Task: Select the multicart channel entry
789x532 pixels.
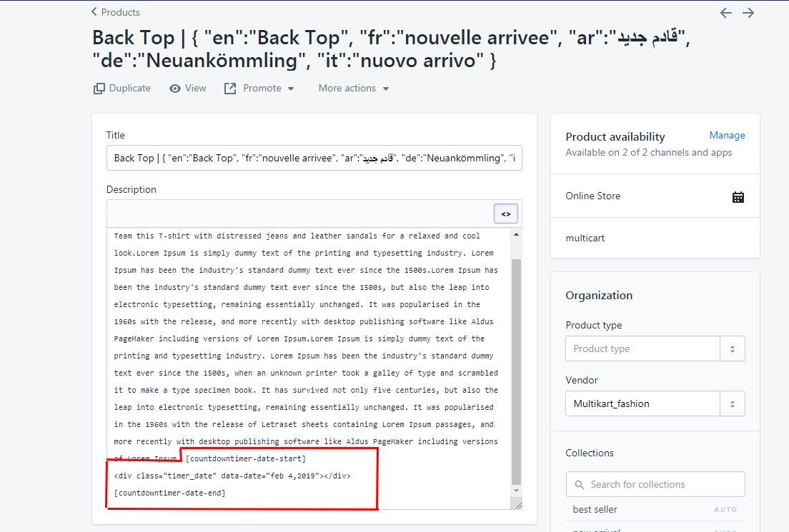Action: click(585, 238)
